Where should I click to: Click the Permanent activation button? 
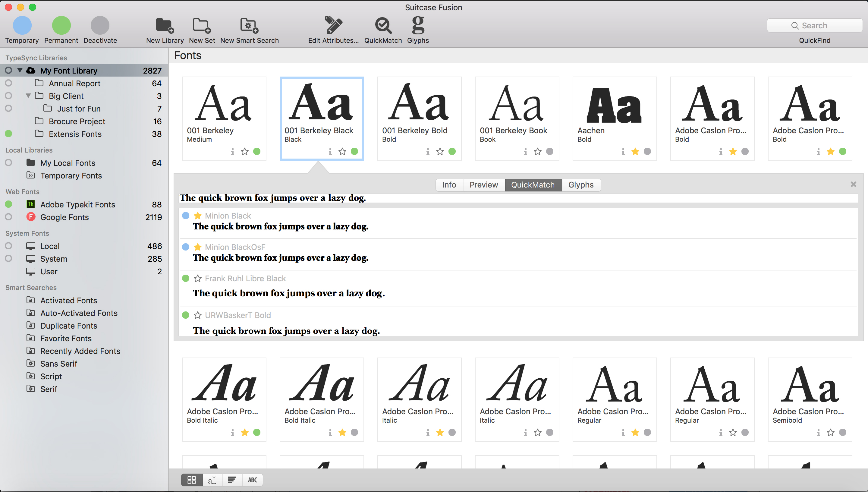click(61, 26)
